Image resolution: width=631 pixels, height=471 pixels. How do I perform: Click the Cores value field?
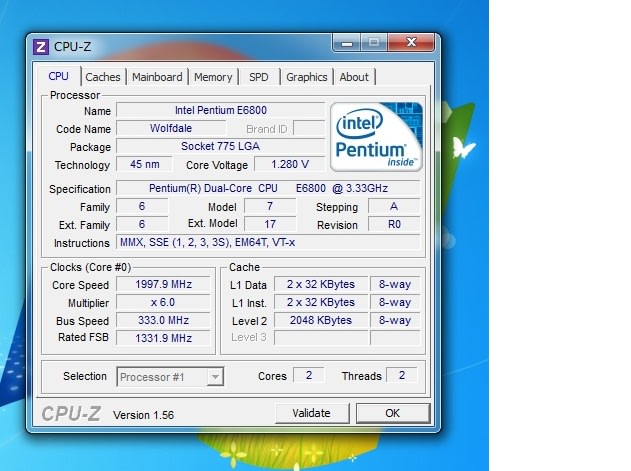click(x=309, y=375)
